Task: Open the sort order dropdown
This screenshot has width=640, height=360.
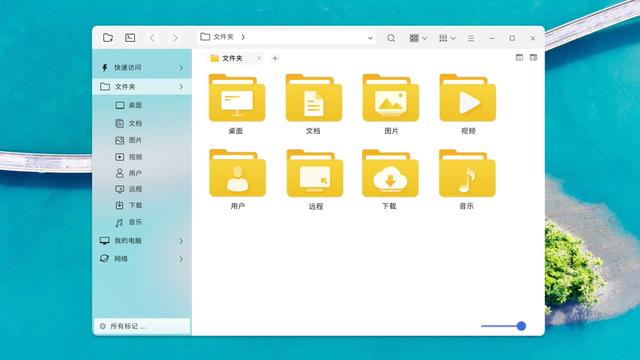Action: 447,38
